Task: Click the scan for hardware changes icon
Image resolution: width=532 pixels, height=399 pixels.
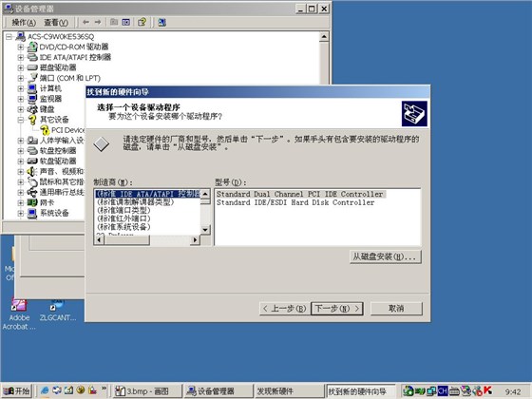Action: coord(161,23)
